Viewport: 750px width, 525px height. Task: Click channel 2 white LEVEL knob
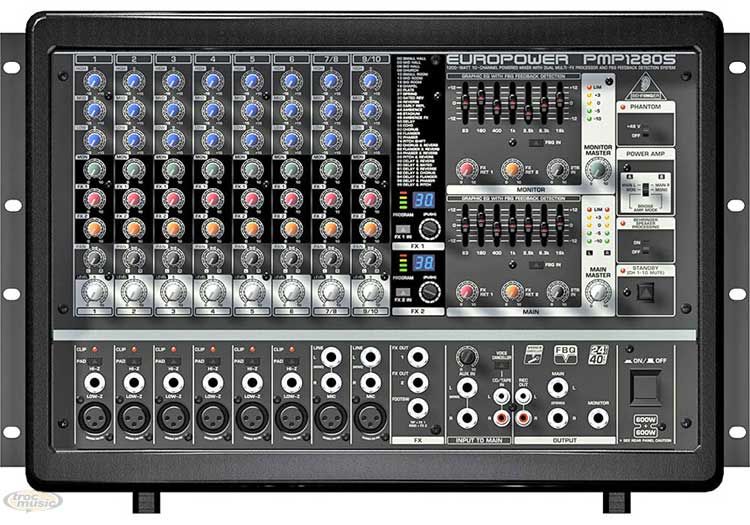coord(134,292)
